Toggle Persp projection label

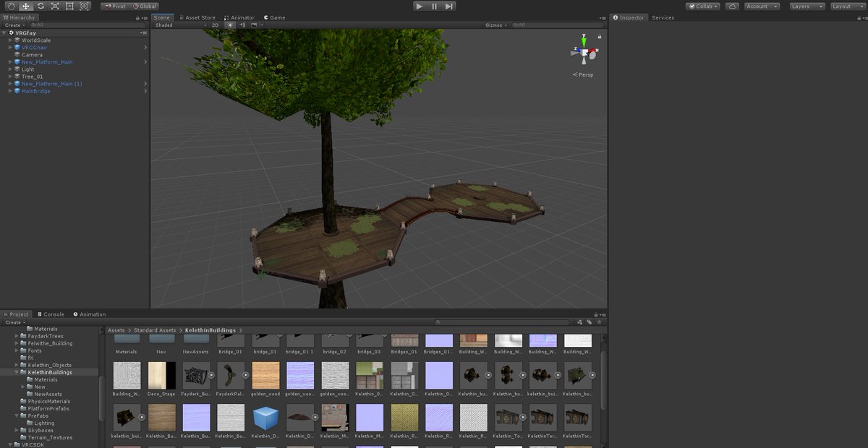pos(584,74)
